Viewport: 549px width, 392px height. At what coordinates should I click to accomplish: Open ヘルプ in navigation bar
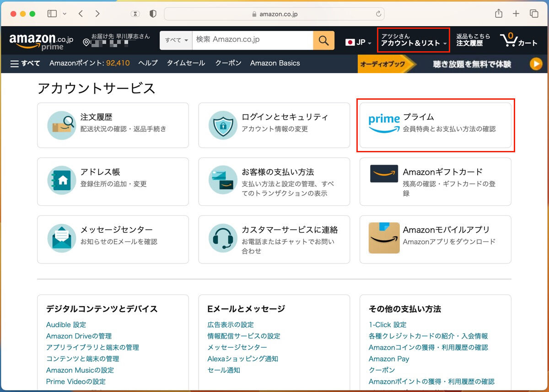pyautogui.click(x=148, y=63)
